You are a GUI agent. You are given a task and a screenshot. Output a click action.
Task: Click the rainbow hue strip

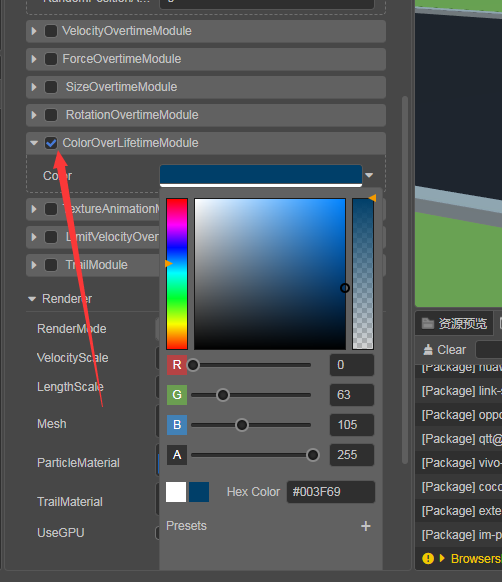click(177, 274)
